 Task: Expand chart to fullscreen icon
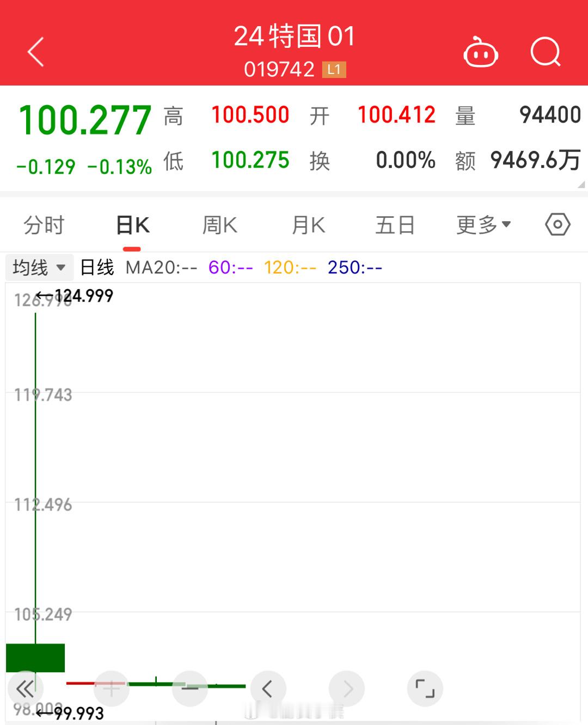tap(425, 689)
